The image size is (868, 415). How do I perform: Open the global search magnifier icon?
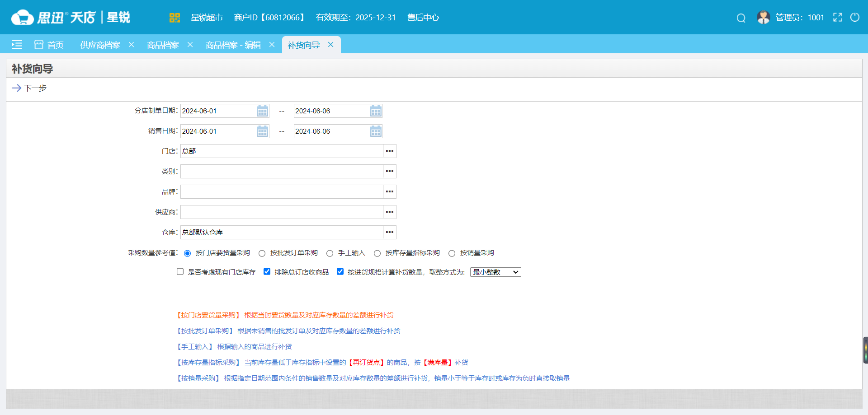pos(741,18)
